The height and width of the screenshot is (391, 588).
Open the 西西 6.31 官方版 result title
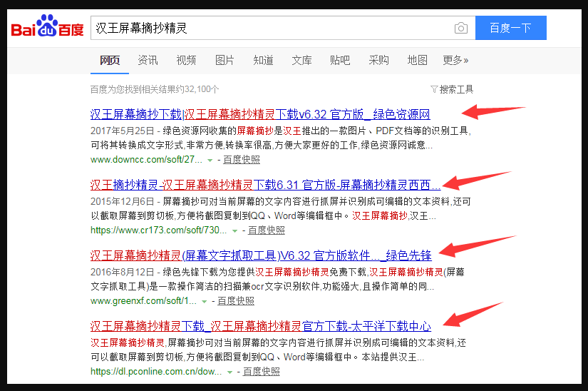point(266,185)
